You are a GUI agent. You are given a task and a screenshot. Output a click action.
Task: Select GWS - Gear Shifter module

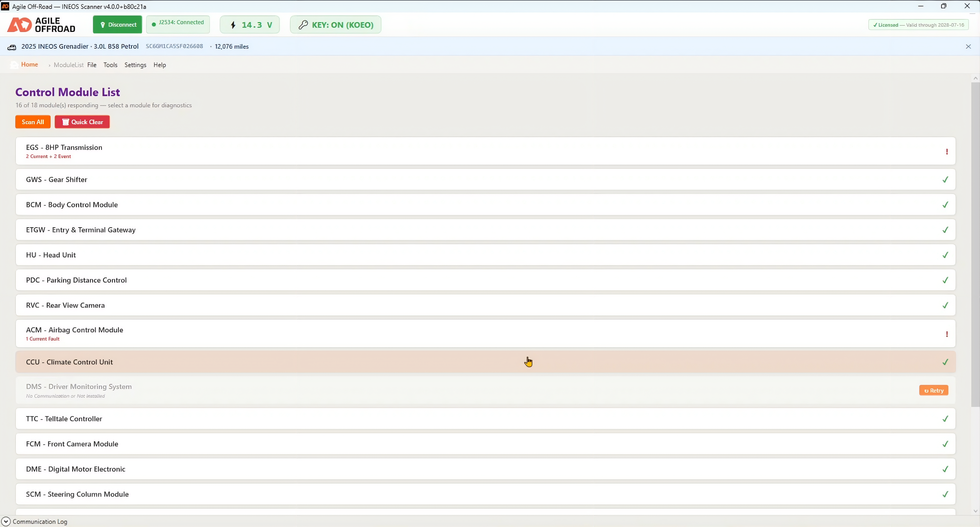(485, 179)
